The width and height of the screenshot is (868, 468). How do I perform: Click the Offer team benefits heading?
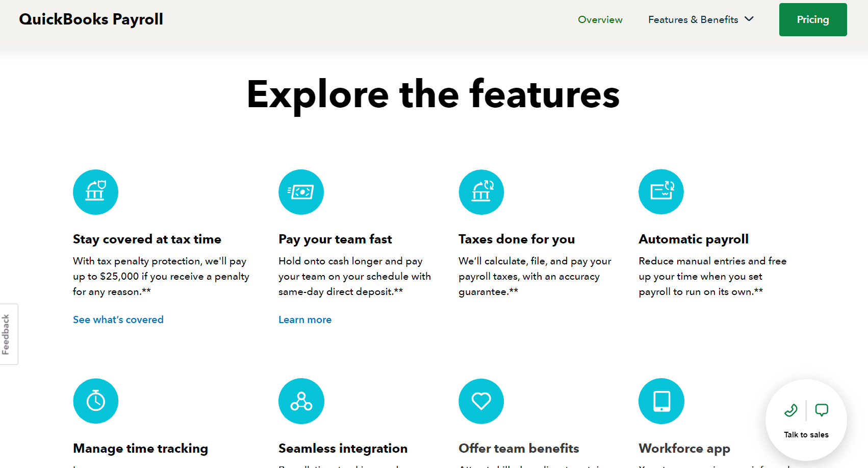point(519,449)
